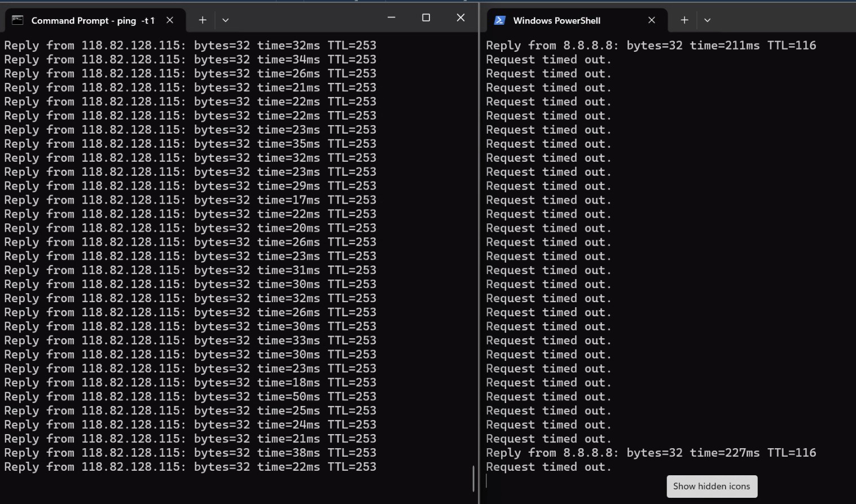
Task: Click the PowerShell icon in the tab
Action: 499,20
